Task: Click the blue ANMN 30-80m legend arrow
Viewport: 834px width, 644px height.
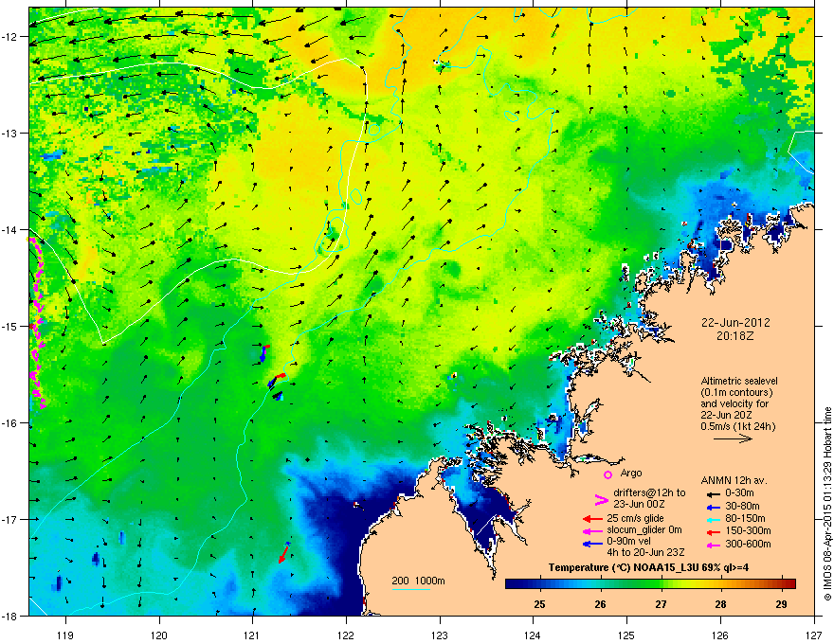Action: click(714, 507)
